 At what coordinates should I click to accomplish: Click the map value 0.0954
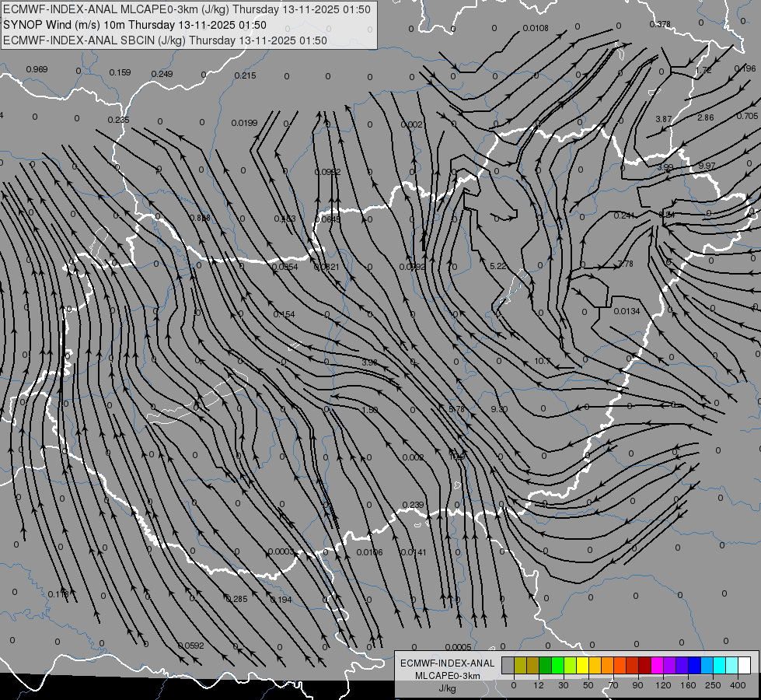(285, 267)
